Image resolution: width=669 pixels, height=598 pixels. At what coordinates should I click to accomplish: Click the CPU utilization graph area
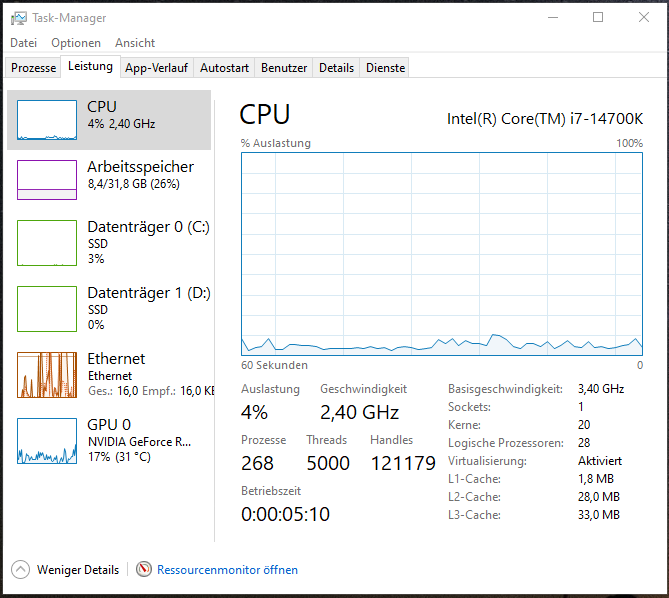click(442, 254)
